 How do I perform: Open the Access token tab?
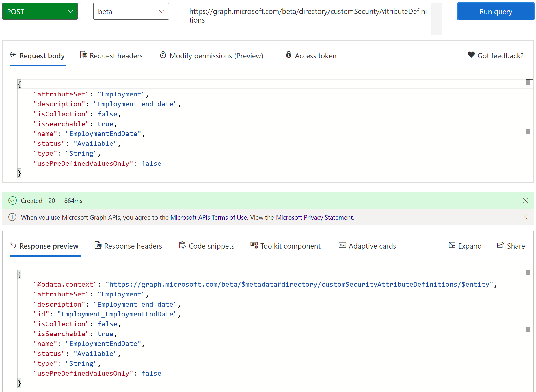pyautogui.click(x=311, y=56)
